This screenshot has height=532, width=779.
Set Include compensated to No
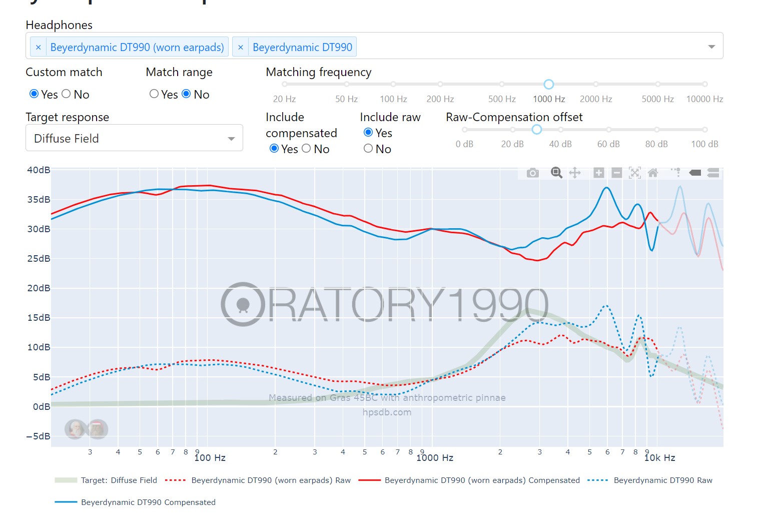click(x=306, y=148)
